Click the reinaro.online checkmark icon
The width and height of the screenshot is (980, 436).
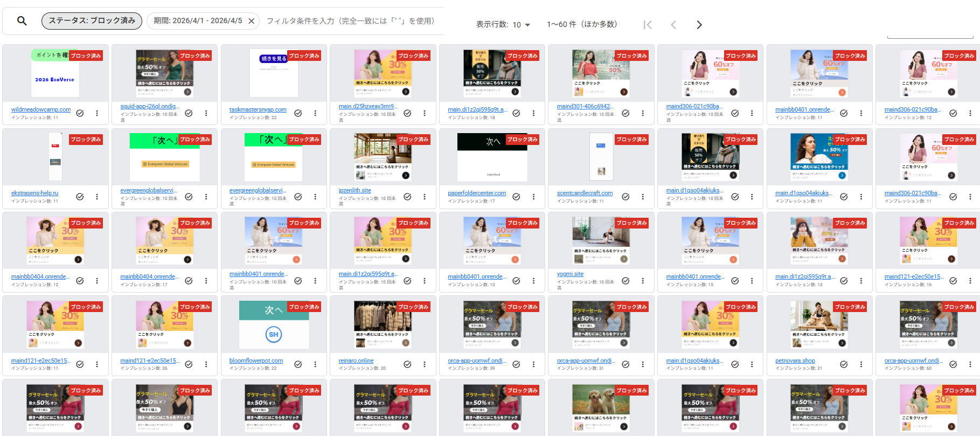point(407,364)
